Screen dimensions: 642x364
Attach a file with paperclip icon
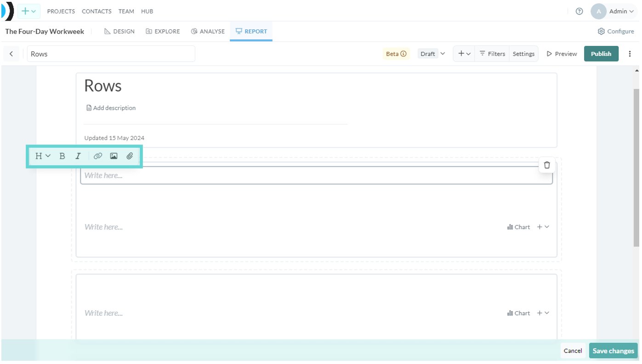coord(130,156)
